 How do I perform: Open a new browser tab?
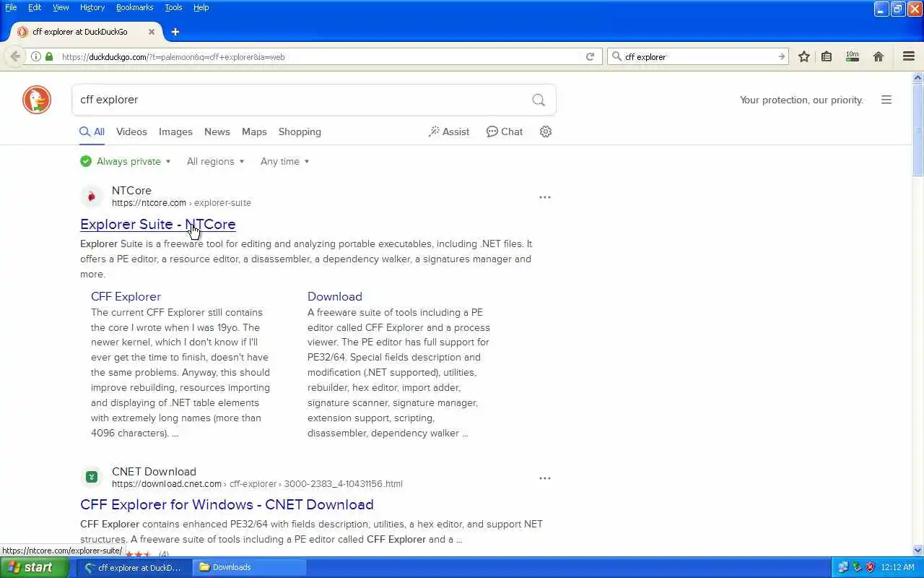[175, 32]
